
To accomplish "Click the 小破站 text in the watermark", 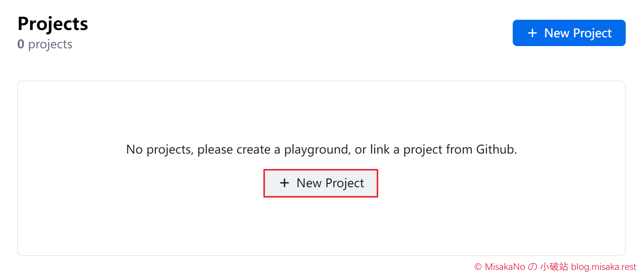I will point(554,267).
